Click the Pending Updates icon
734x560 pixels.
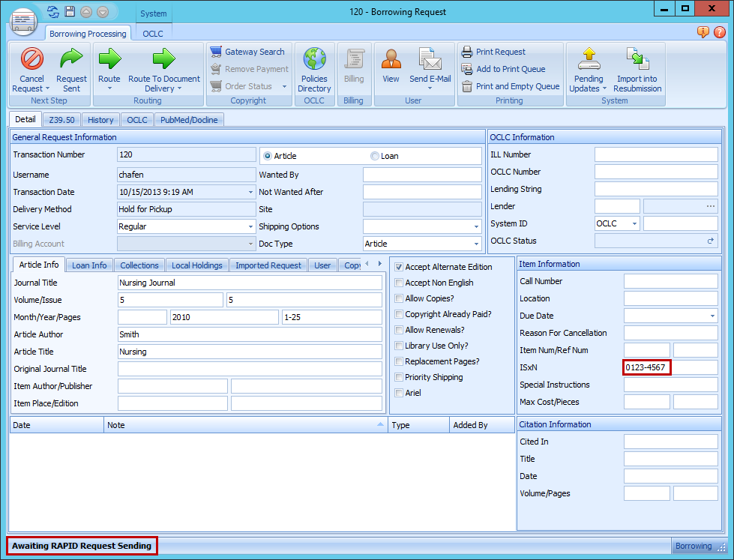[589, 59]
